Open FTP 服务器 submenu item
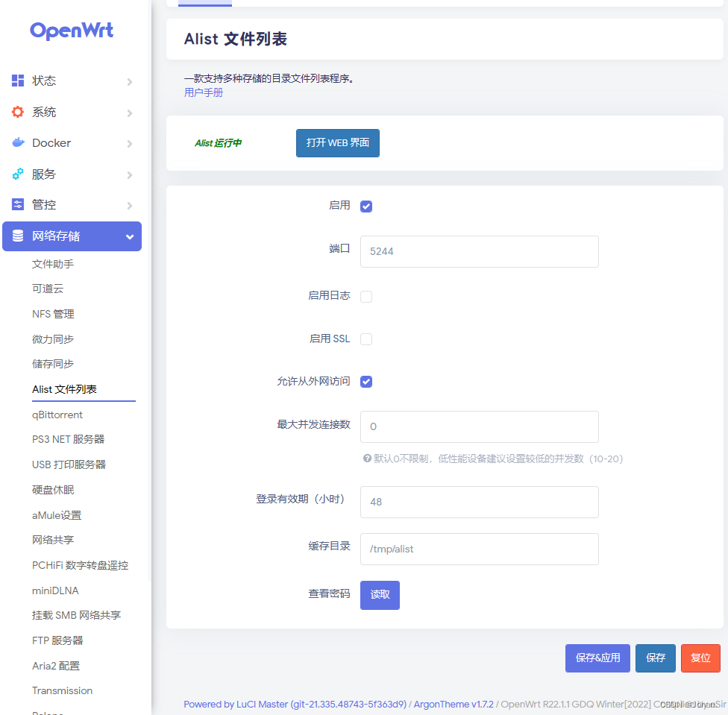 point(57,640)
